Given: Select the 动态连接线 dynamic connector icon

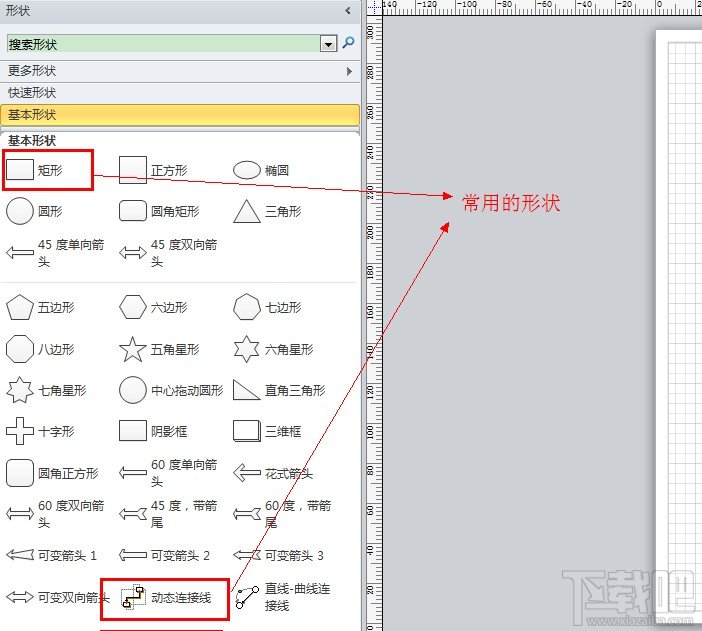Looking at the screenshot, I should (x=133, y=597).
